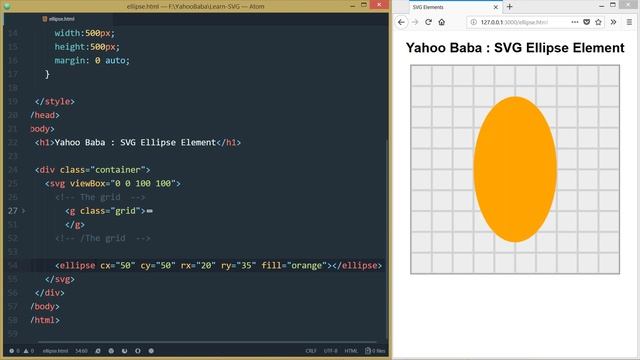Click the fourth round status bar icon
Viewport: 640px width, 360px height.
pyautogui.click(x=138, y=351)
